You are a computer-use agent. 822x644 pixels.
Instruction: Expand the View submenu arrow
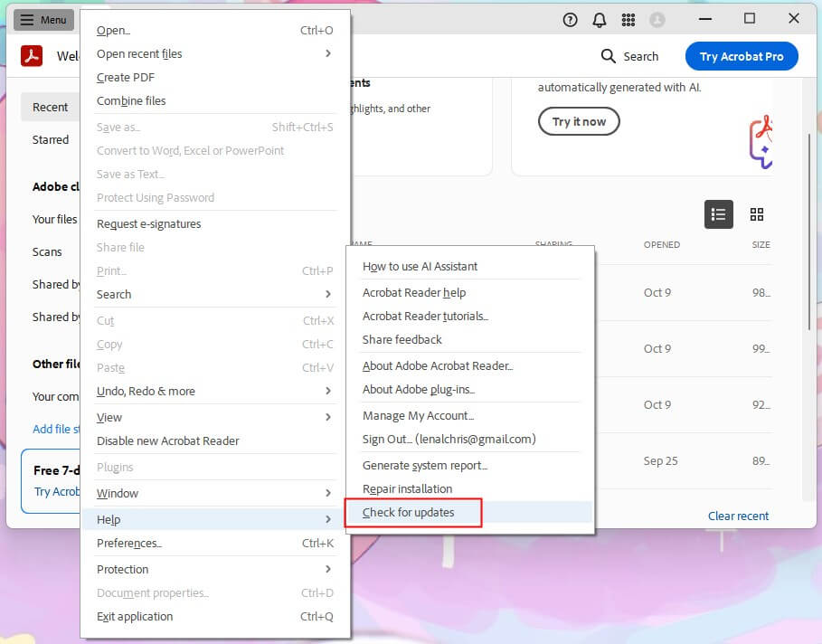tap(328, 417)
